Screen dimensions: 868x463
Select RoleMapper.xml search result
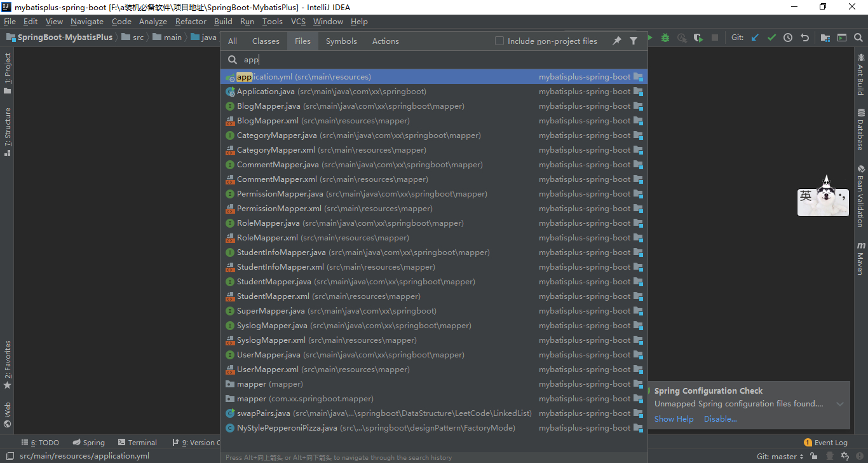pos(434,238)
